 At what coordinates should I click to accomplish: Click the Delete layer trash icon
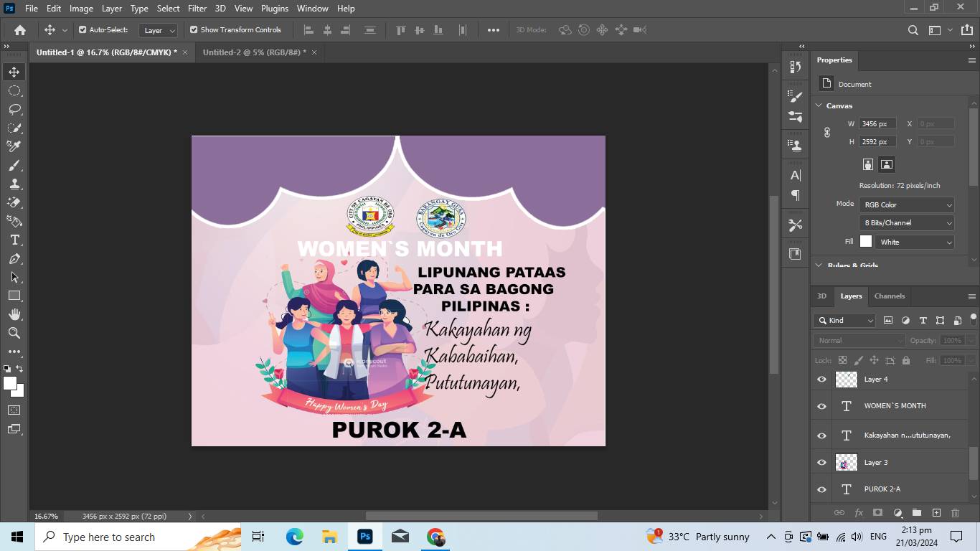pos(955,513)
